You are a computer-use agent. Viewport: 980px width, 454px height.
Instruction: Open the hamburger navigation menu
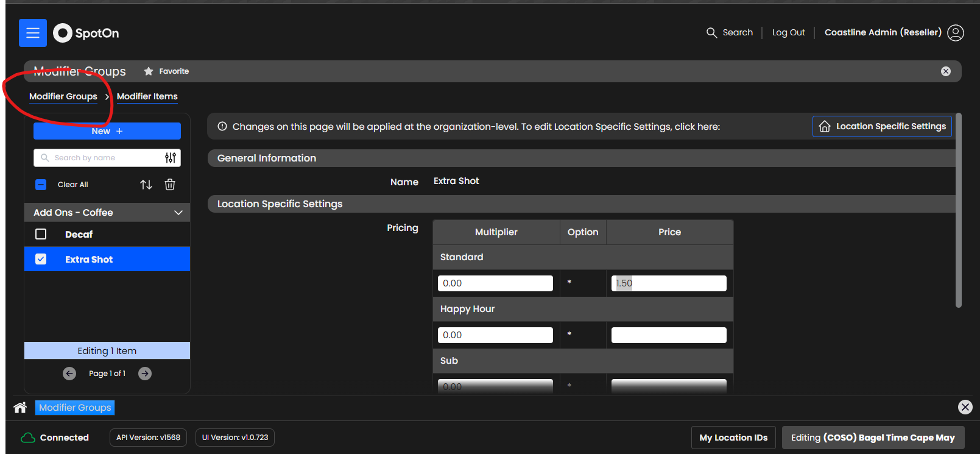(33, 33)
